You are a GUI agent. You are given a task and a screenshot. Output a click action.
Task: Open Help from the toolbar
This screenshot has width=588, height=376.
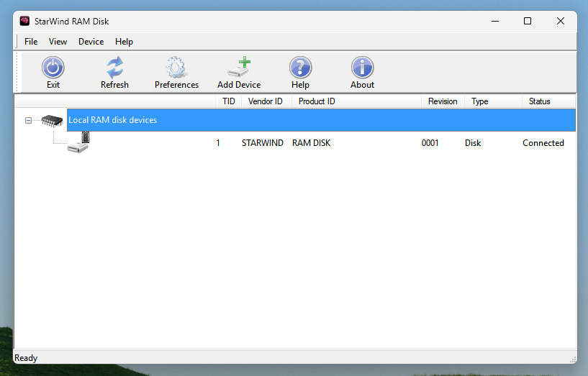pyautogui.click(x=300, y=68)
